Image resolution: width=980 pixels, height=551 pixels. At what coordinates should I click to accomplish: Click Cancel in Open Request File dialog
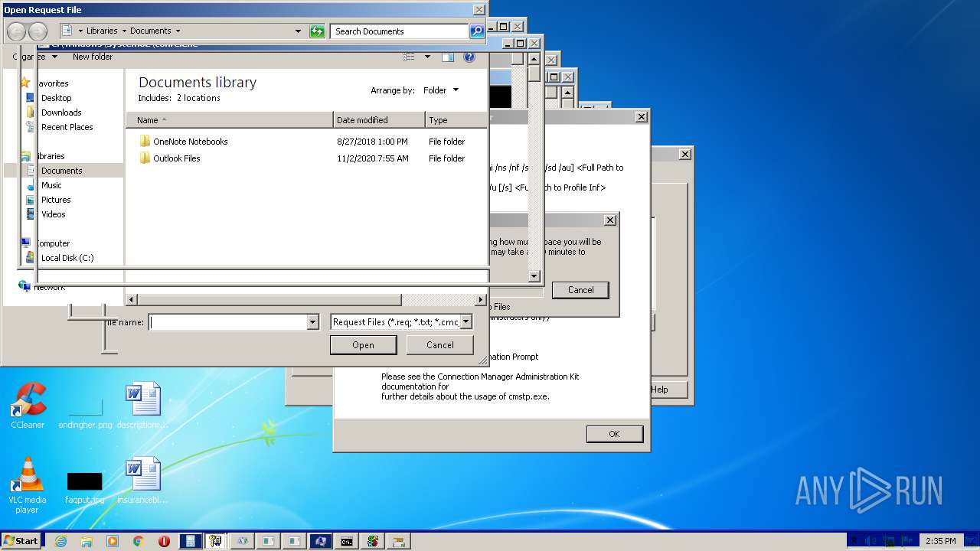[x=440, y=345]
